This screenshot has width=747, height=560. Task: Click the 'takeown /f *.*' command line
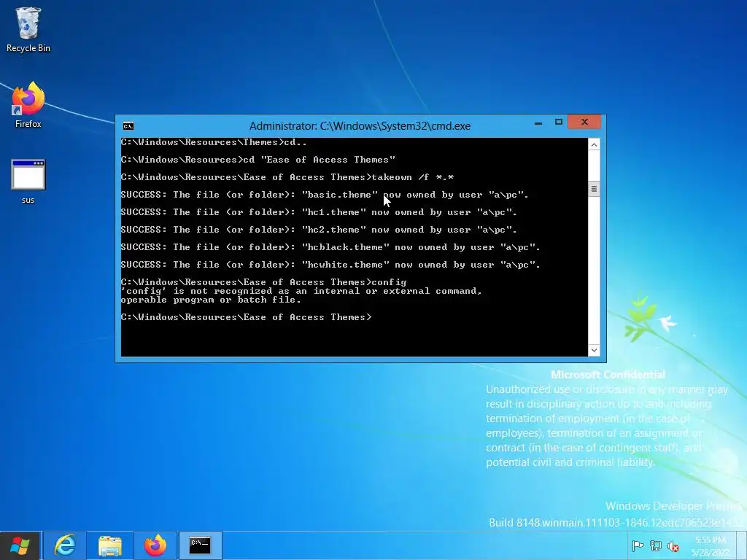287,177
